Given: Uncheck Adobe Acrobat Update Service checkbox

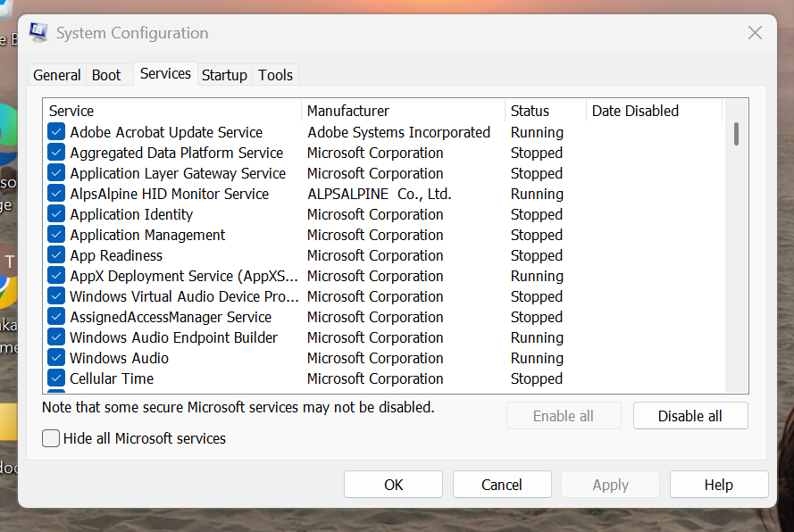Looking at the screenshot, I should (x=56, y=131).
